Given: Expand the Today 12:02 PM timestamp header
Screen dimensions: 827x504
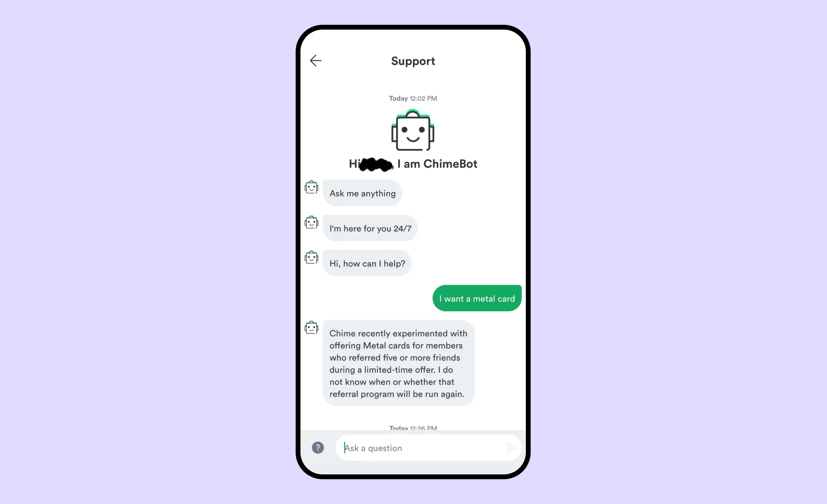Looking at the screenshot, I should [x=413, y=98].
